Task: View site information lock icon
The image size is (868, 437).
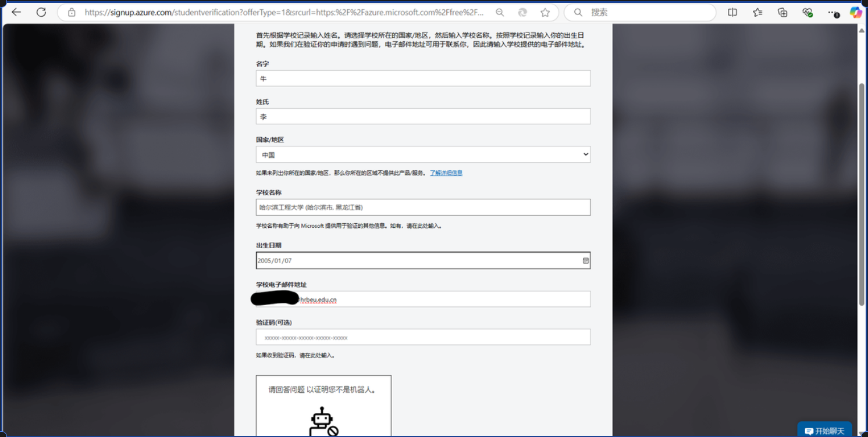Action: [x=72, y=12]
